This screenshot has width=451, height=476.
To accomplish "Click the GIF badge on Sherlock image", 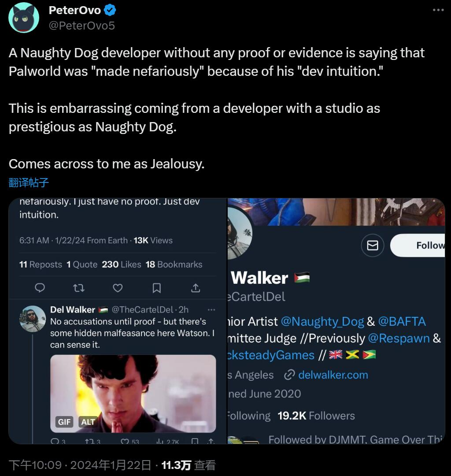I will 64,422.
